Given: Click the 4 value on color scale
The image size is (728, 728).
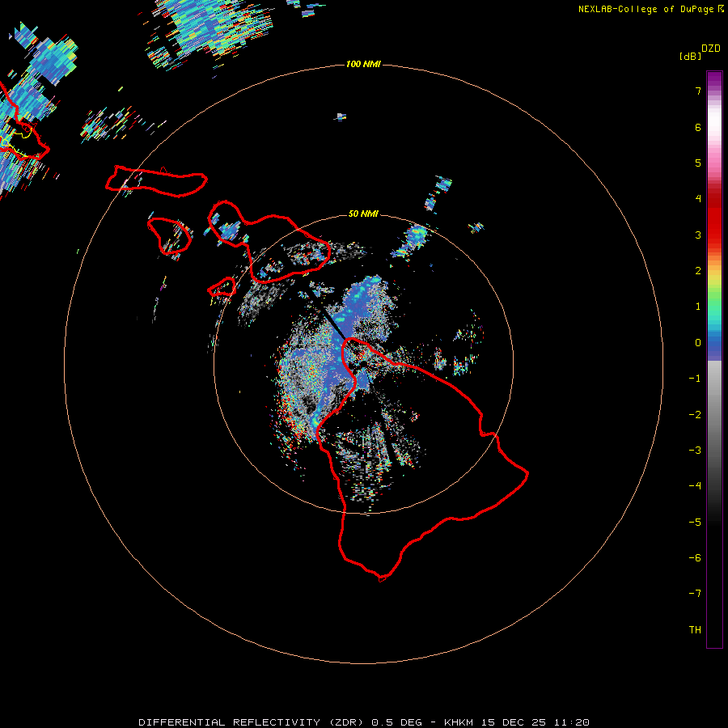Looking at the screenshot, I should point(698,199).
